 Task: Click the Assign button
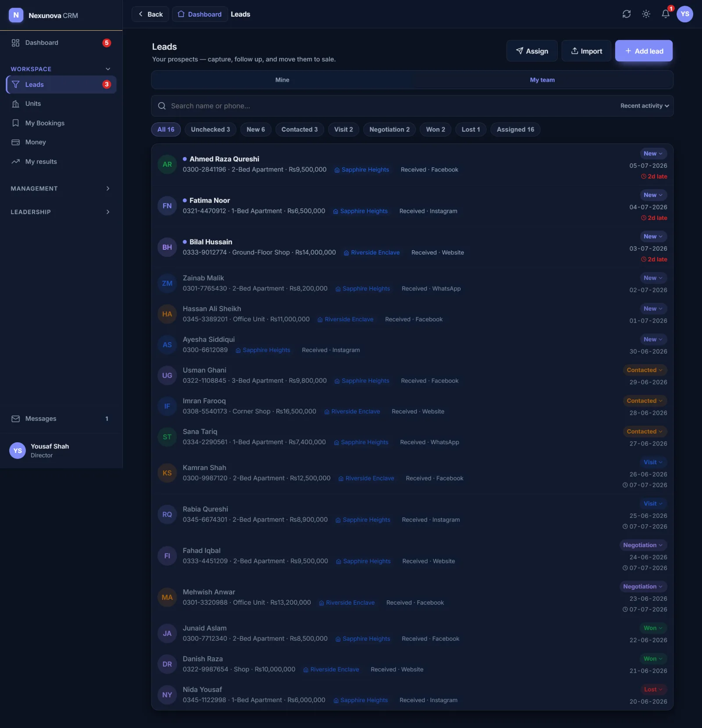click(x=532, y=51)
